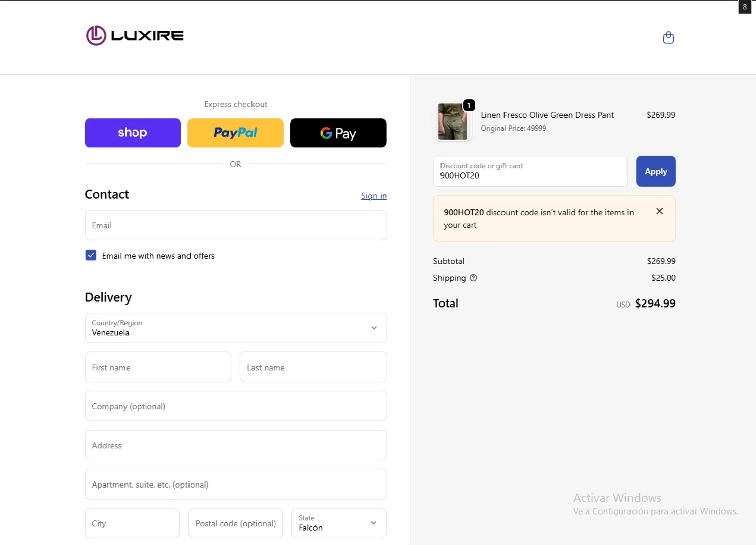
Task: Focus the Company (optional) field
Action: pyautogui.click(x=236, y=406)
